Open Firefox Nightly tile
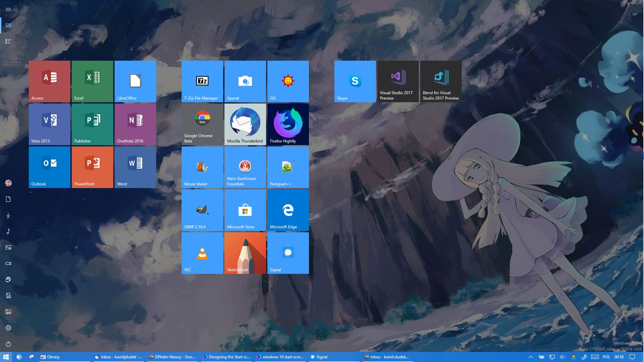Screen dimensions: 644x362 click(288, 124)
